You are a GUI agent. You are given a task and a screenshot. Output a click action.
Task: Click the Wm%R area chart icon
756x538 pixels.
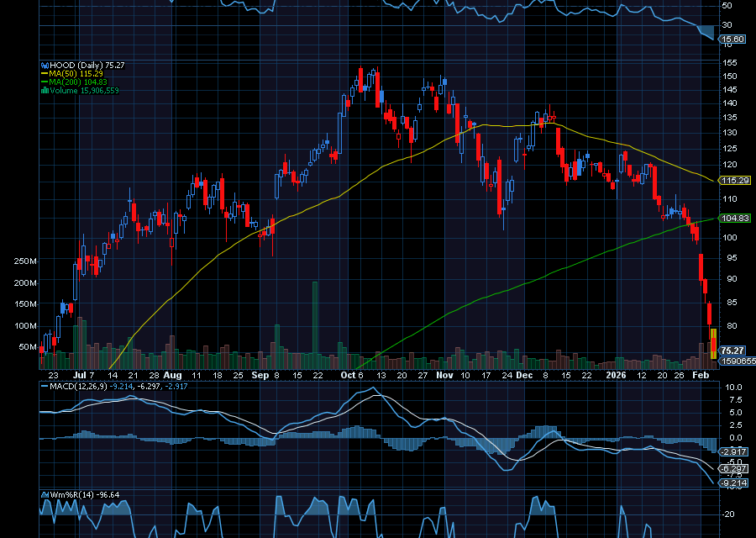[43, 494]
